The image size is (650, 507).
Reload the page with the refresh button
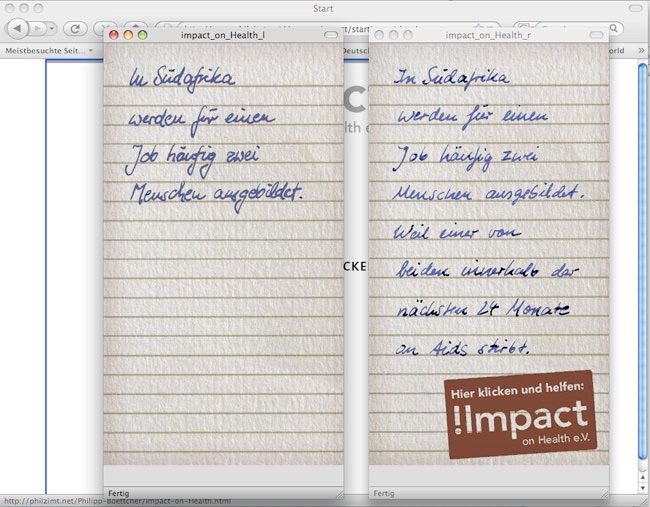coord(75,29)
